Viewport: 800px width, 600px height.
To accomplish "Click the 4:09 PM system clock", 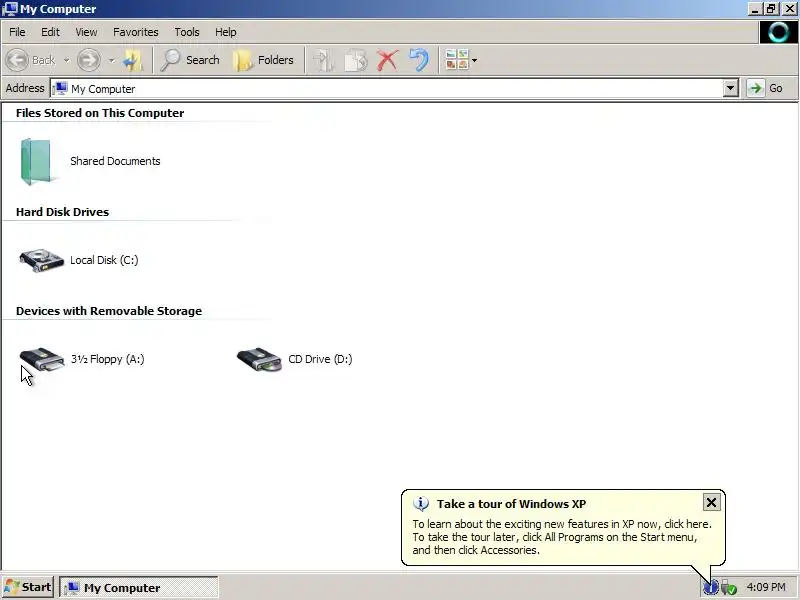I will [x=766, y=587].
